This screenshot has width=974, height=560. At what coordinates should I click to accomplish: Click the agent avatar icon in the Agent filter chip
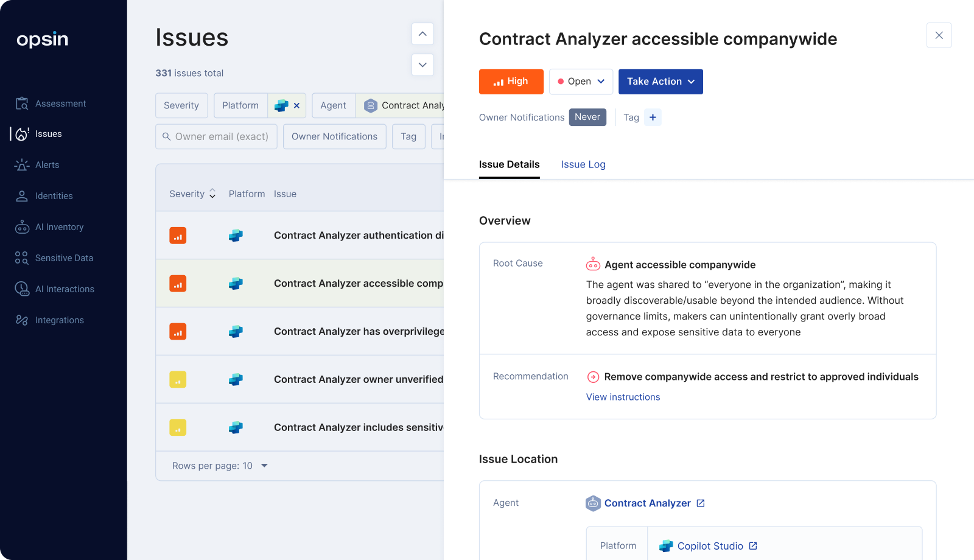(370, 105)
